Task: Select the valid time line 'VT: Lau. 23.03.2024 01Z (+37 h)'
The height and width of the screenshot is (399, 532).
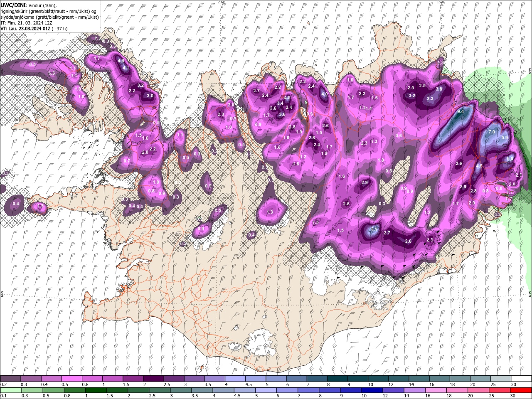Action: (34, 29)
